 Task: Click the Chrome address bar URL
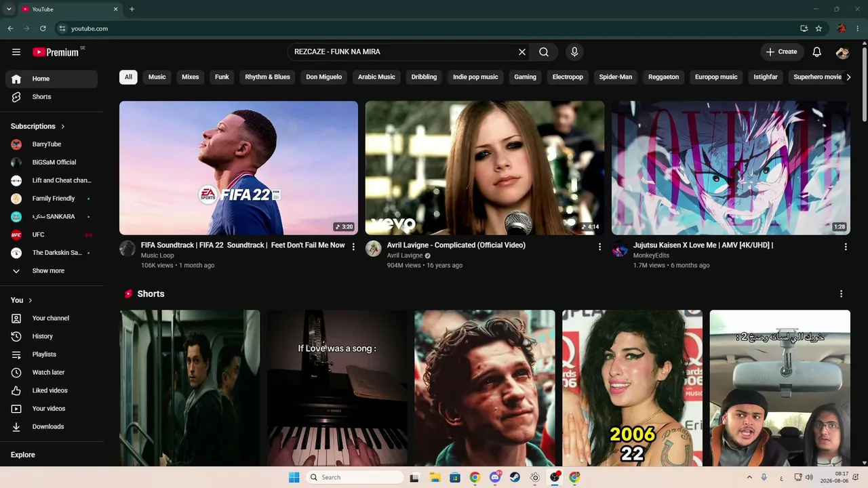click(90, 28)
